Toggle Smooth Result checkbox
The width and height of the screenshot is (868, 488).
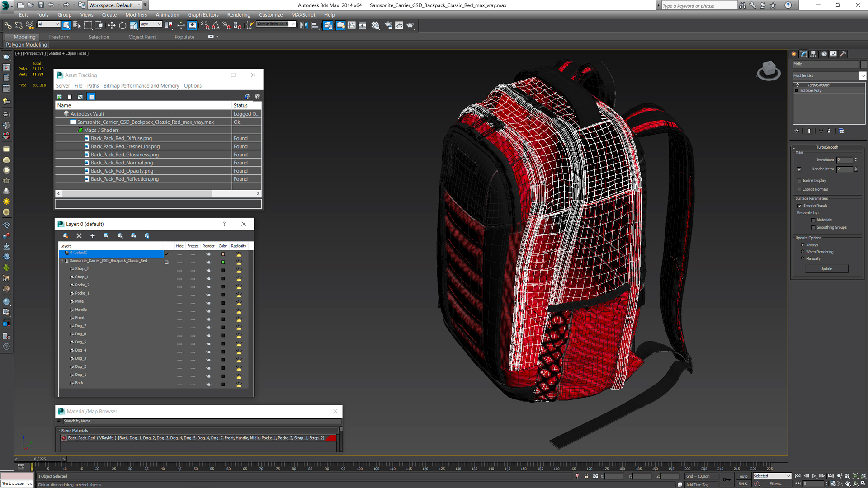[x=800, y=206]
